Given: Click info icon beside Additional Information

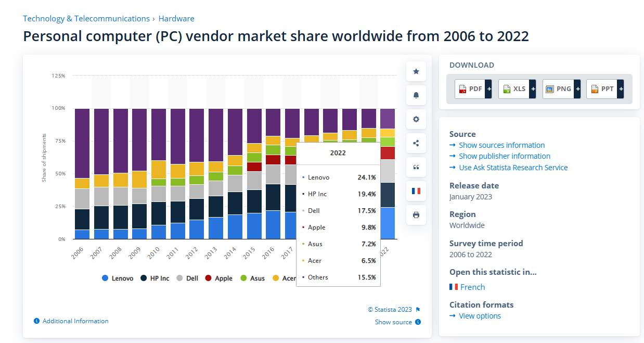Looking at the screenshot, I should coord(36,321).
